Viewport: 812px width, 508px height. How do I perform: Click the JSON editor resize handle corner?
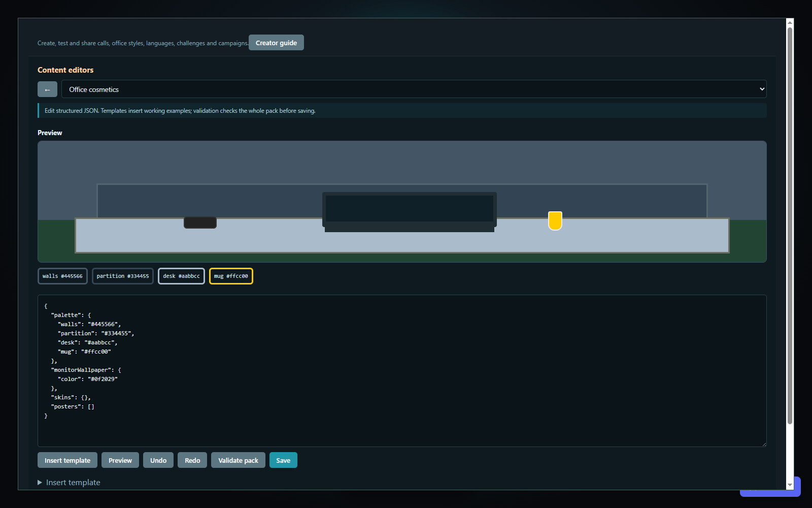tap(763, 443)
